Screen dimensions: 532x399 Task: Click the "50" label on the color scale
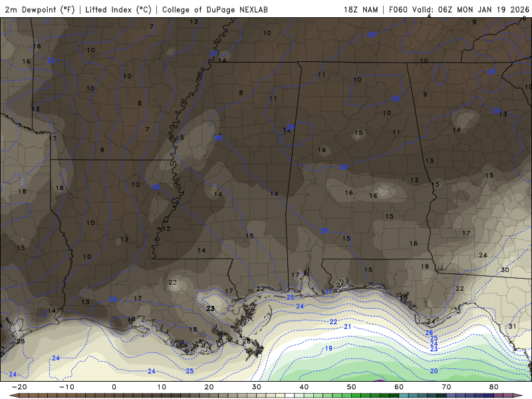tap(352, 387)
